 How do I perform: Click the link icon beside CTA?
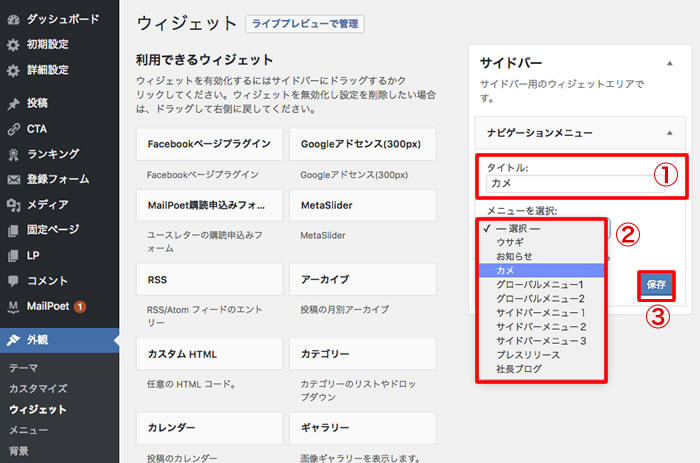pos(13,128)
